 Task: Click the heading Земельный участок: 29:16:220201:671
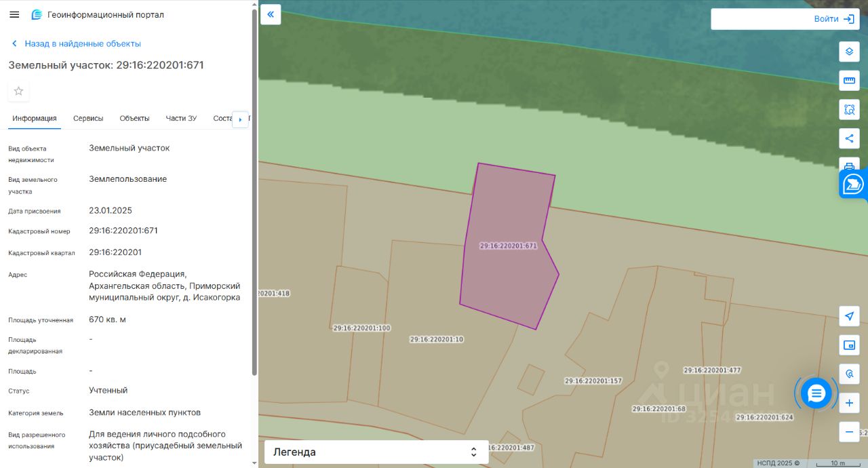tap(106, 65)
